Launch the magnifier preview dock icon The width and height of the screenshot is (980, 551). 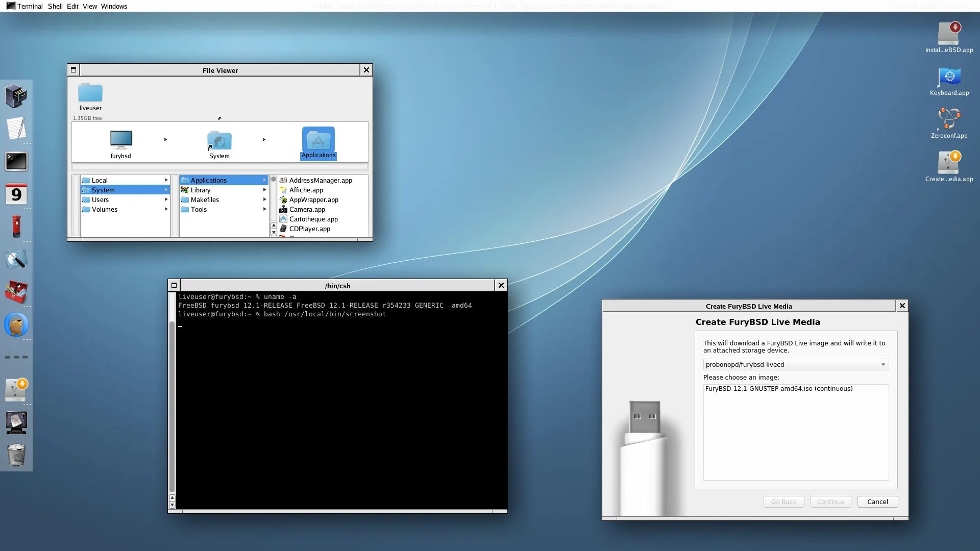16,259
